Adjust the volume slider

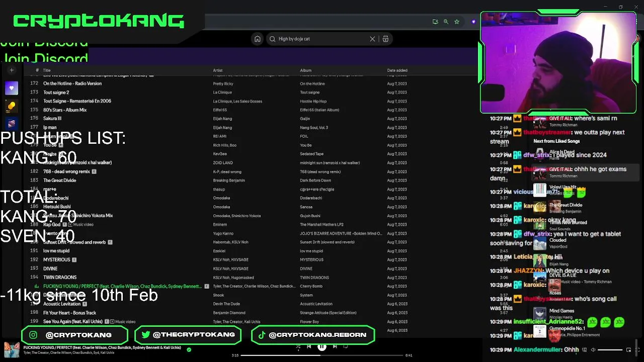(610, 350)
